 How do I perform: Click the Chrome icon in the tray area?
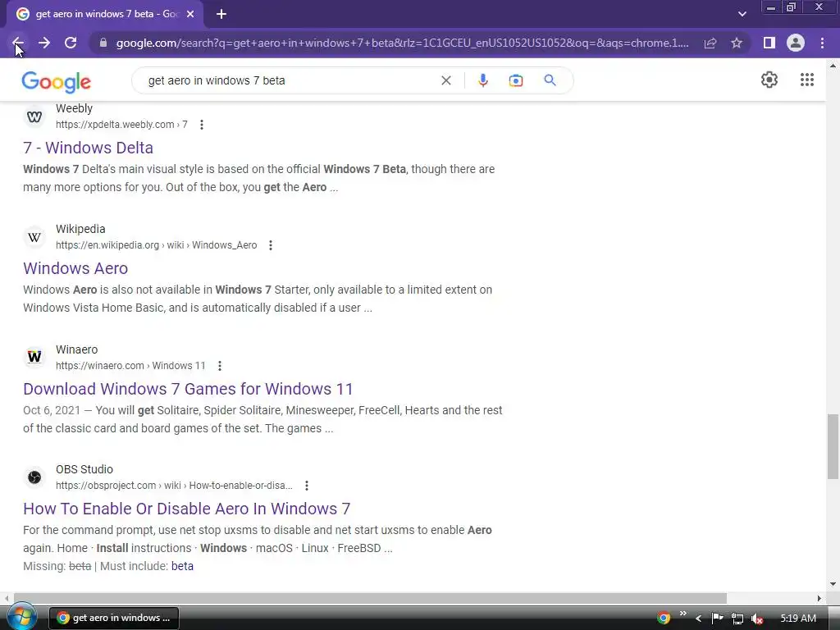coord(663,618)
